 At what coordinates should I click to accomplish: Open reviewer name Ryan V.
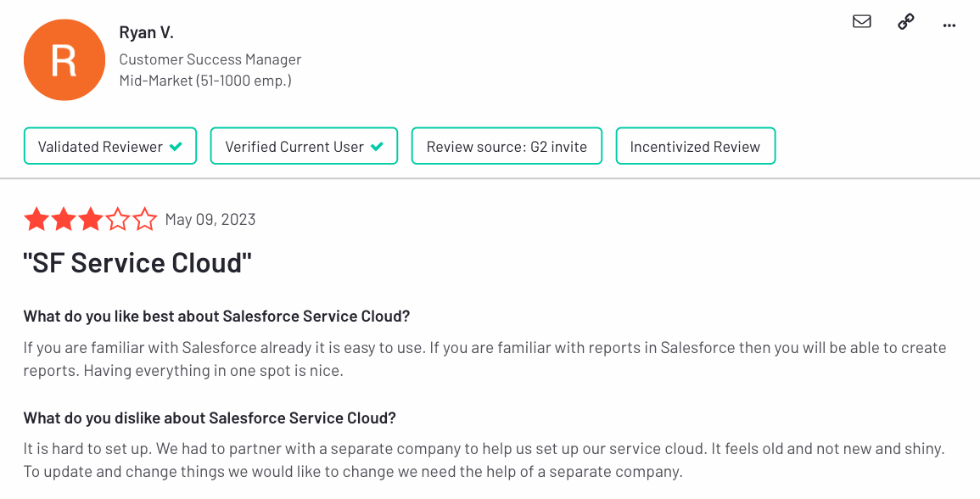coord(146,32)
